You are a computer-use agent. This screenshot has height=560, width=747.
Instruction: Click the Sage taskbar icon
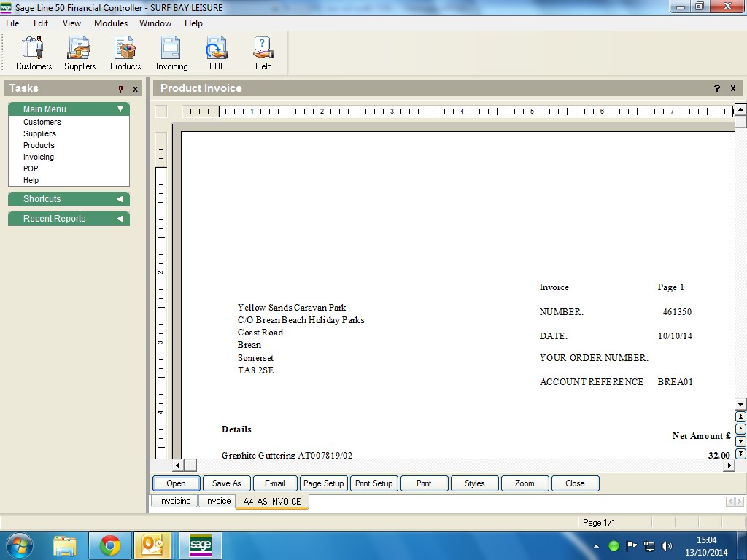click(200, 545)
